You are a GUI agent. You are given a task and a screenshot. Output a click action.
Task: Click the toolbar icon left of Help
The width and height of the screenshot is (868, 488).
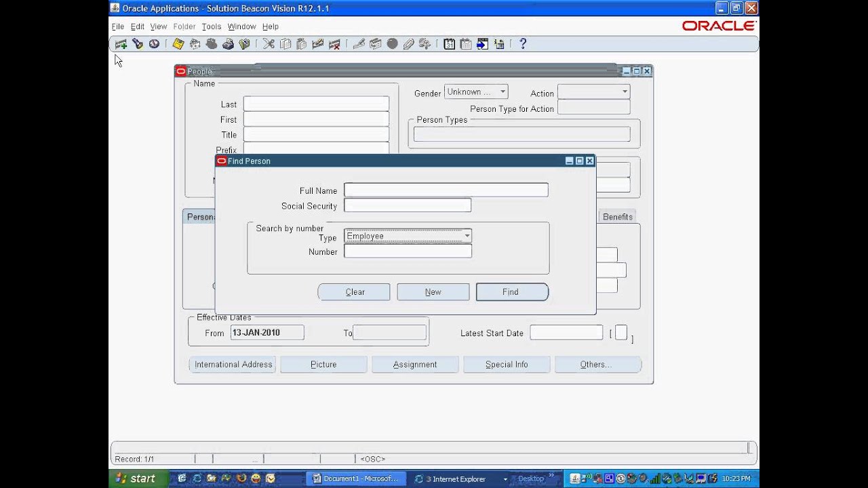pyautogui.click(x=499, y=44)
